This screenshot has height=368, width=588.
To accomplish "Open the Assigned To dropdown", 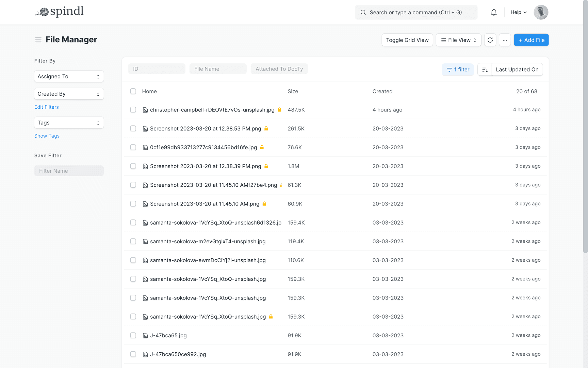I will pyautogui.click(x=69, y=76).
